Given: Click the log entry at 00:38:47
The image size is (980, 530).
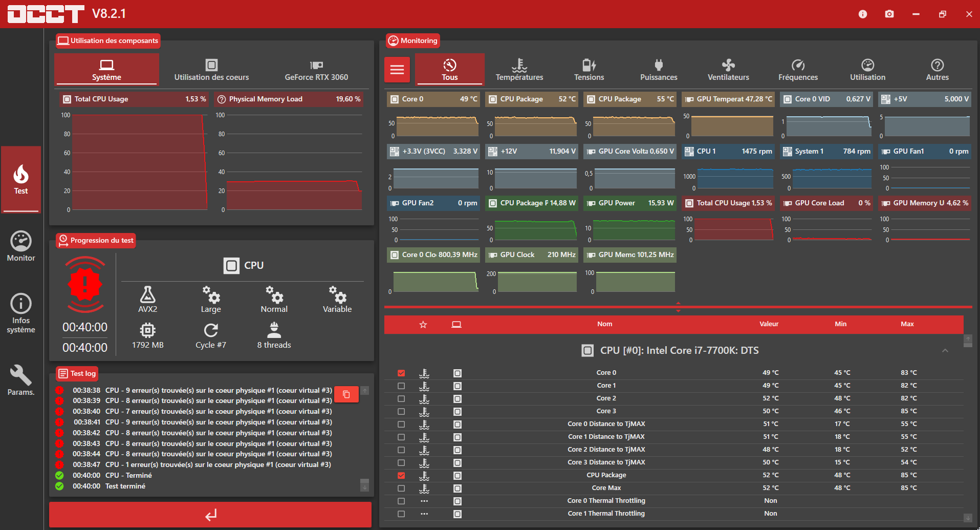Looking at the screenshot, I should (193, 465).
